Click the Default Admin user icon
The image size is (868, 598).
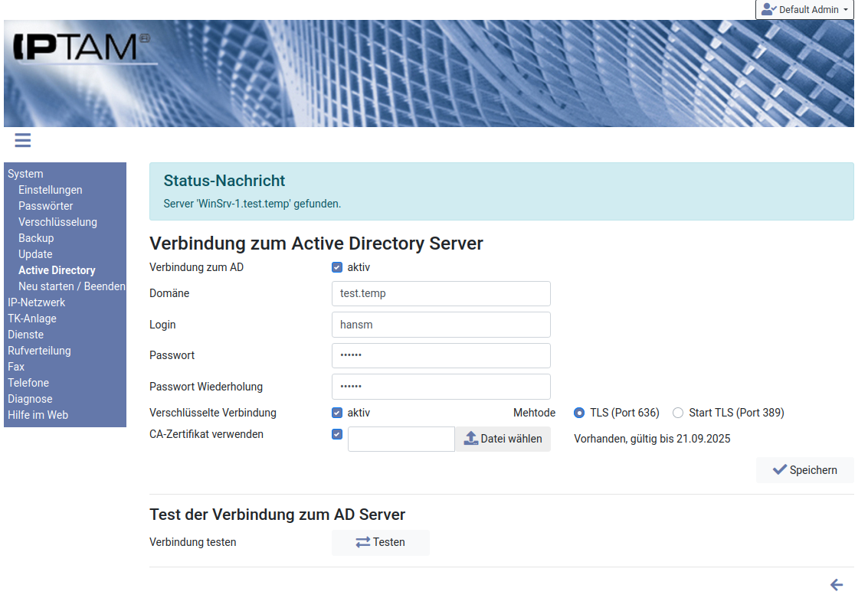click(x=768, y=9)
